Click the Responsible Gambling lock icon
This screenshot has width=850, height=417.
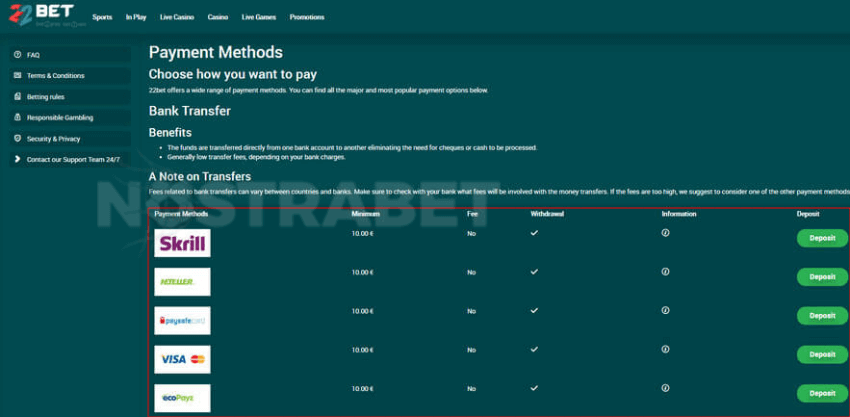click(17, 117)
